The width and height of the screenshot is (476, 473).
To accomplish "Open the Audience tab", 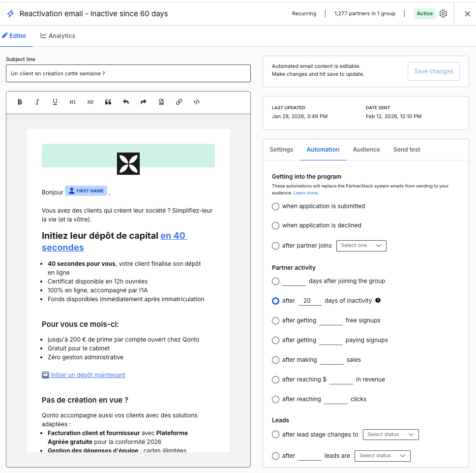I will (x=366, y=150).
